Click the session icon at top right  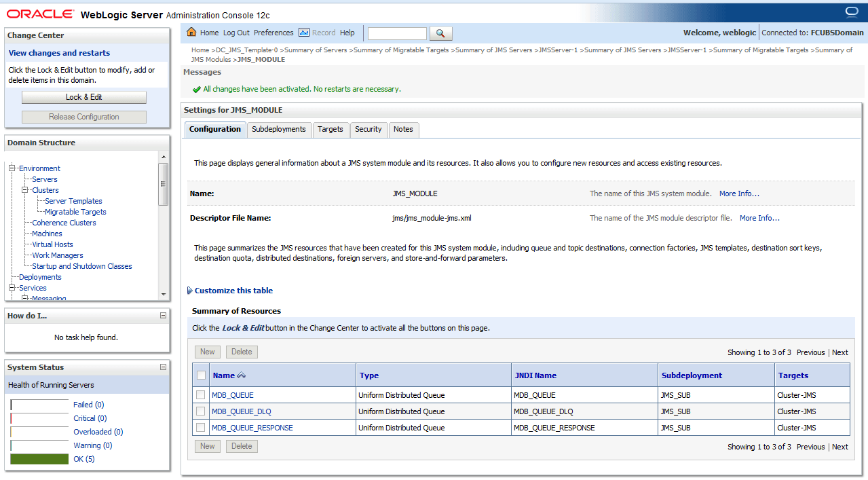[x=852, y=11]
